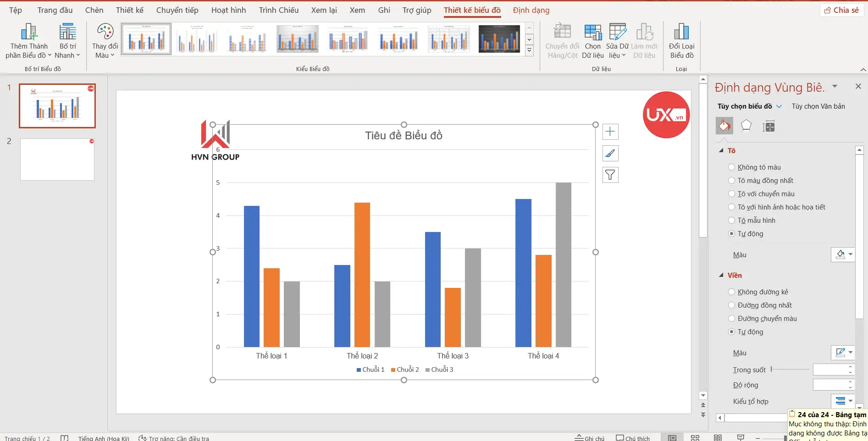Click the Chart Elements plus icon
868x441 pixels.
[610, 132]
